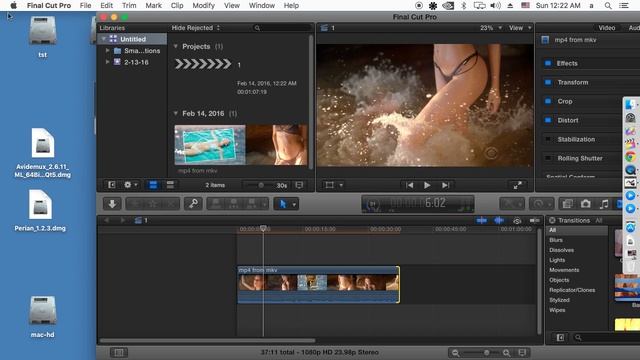This screenshot has width=640, height=360.
Task: Click the timeline zoom slider
Action: 481,353
